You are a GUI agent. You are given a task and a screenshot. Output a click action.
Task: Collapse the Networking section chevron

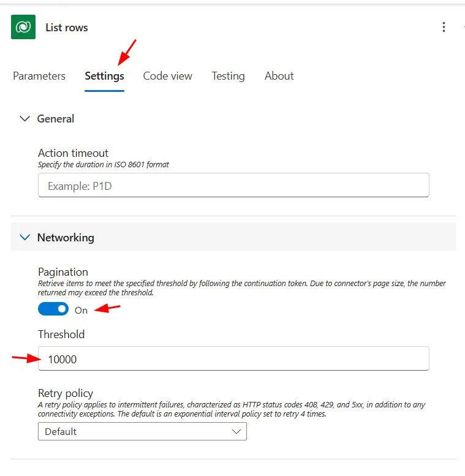click(x=25, y=238)
